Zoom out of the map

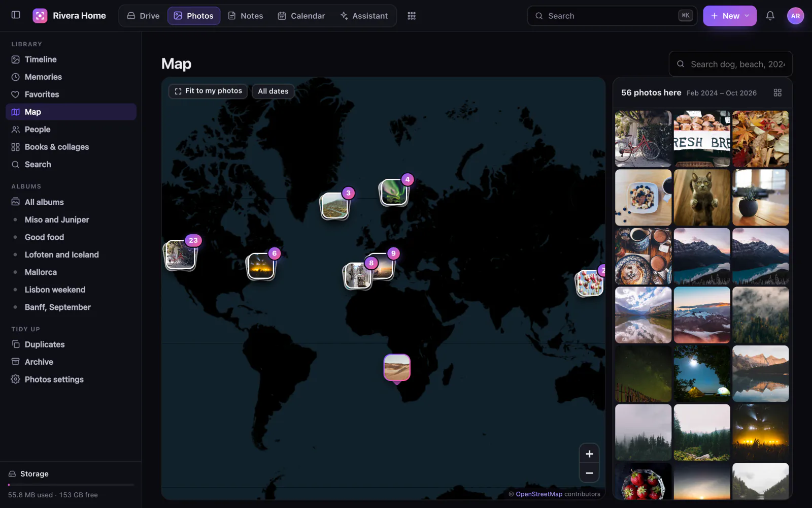pyautogui.click(x=589, y=473)
